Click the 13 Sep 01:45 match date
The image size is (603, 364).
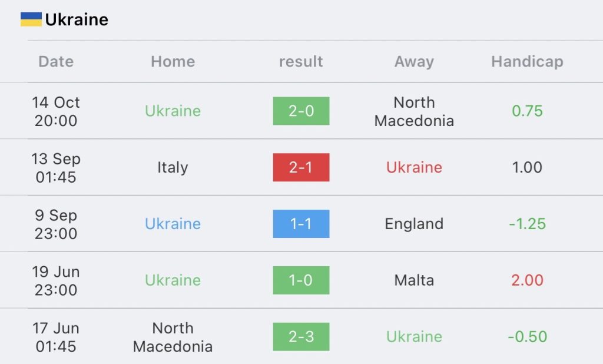[56, 168]
